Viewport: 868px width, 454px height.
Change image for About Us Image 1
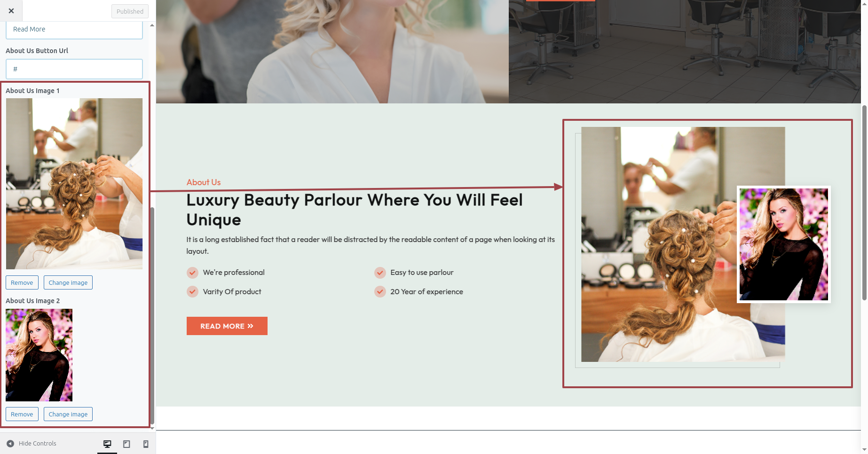68,282
